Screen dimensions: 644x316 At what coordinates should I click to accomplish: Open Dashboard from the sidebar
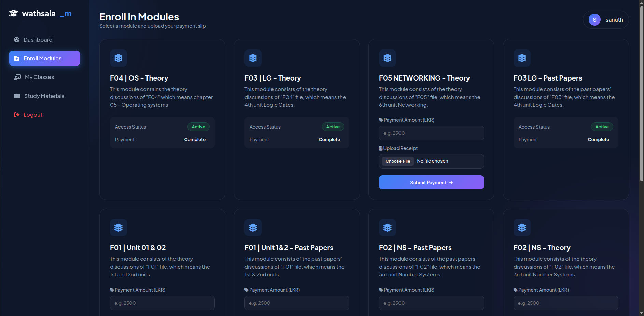click(44, 40)
